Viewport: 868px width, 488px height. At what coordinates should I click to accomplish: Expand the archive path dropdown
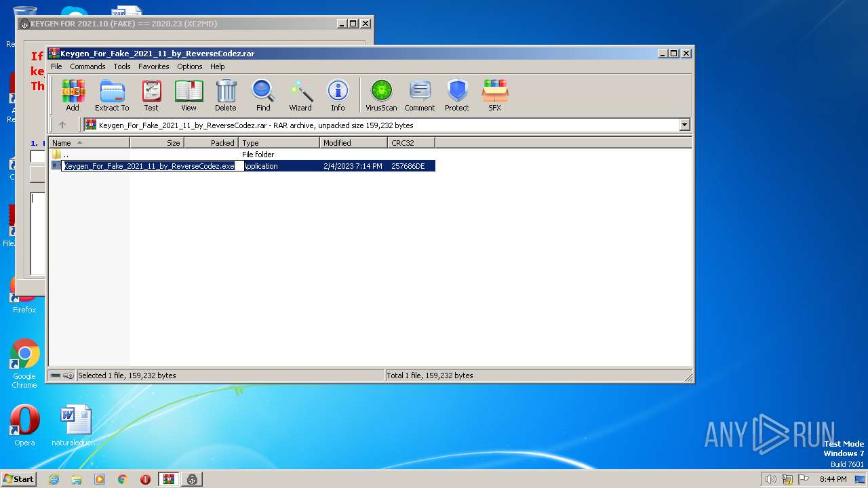click(684, 125)
